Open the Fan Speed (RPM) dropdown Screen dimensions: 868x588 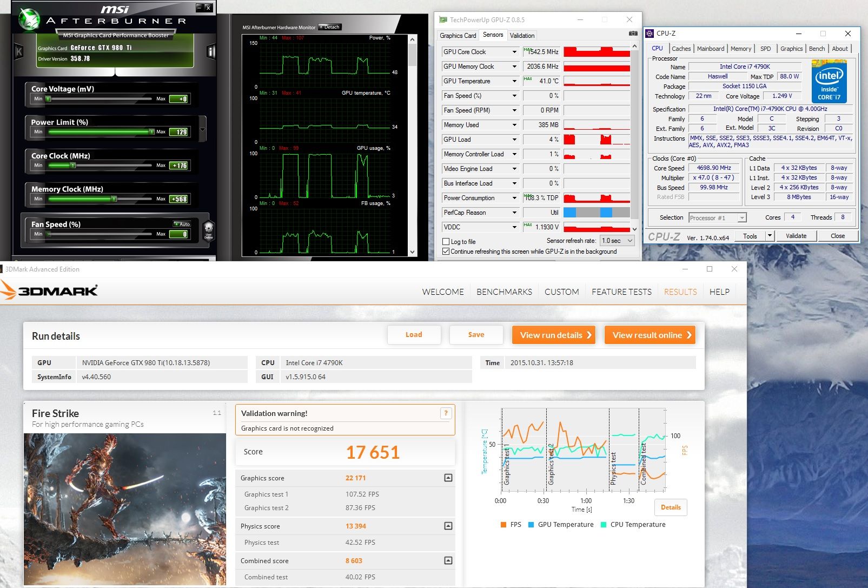(514, 110)
